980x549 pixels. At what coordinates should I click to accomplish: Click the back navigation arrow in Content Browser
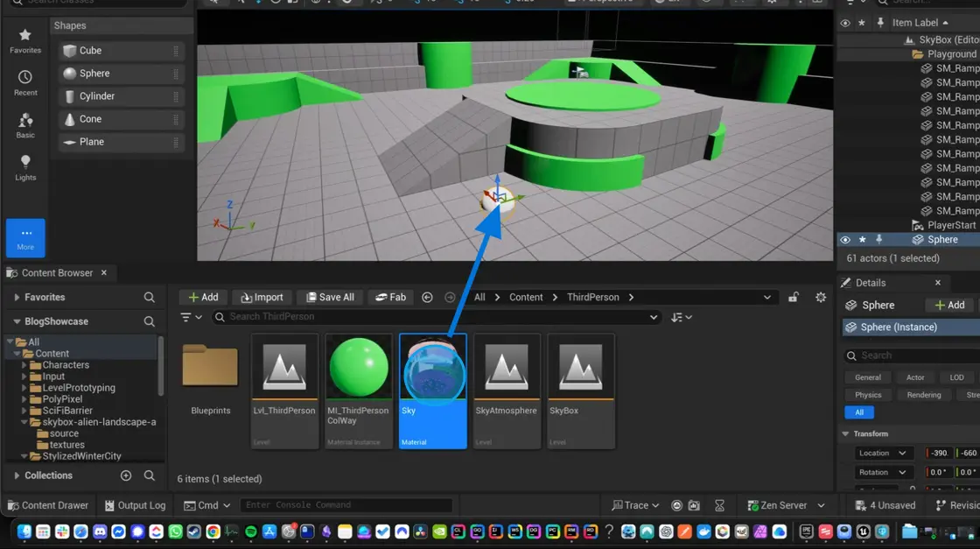pyautogui.click(x=427, y=297)
